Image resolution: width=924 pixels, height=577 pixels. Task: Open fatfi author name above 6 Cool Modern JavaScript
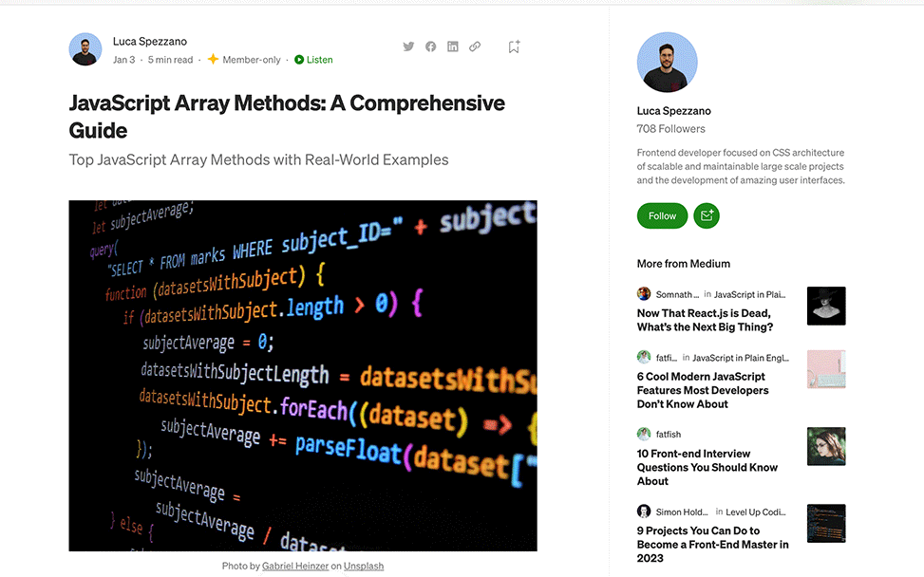click(x=667, y=358)
